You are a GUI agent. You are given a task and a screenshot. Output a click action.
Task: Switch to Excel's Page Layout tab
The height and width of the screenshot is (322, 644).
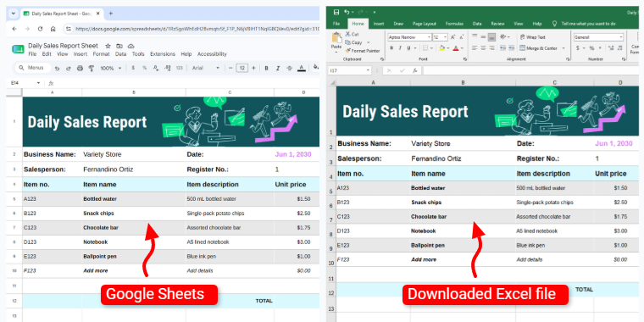[x=425, y=24]
